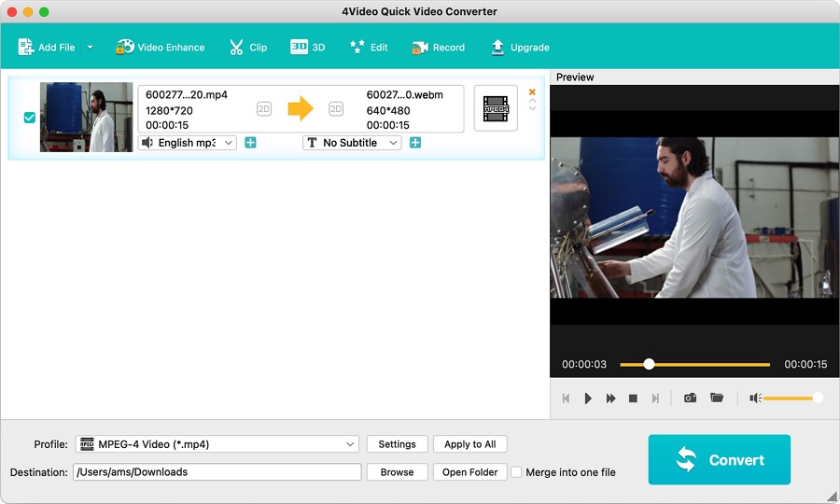Open Video Enhance from the toolbar

tap(160, 47)
